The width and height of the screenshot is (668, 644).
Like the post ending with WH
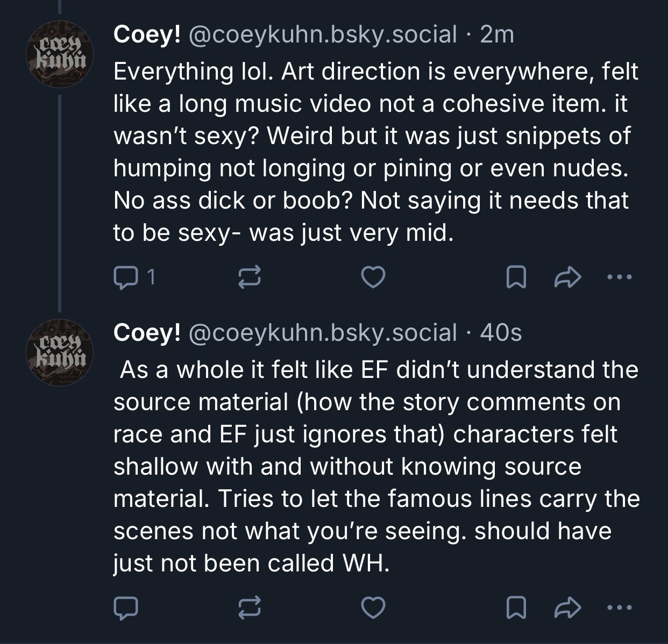point(373,607)
